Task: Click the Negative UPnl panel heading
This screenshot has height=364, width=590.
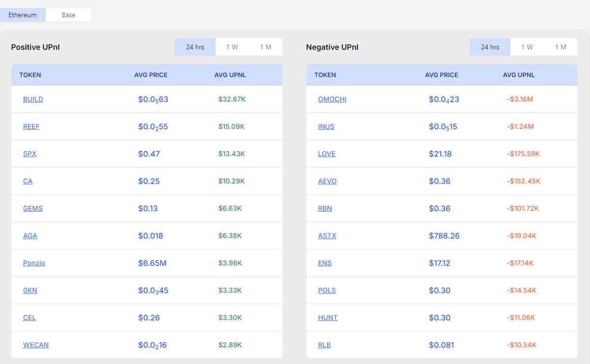Action: [x=332, y=47]
